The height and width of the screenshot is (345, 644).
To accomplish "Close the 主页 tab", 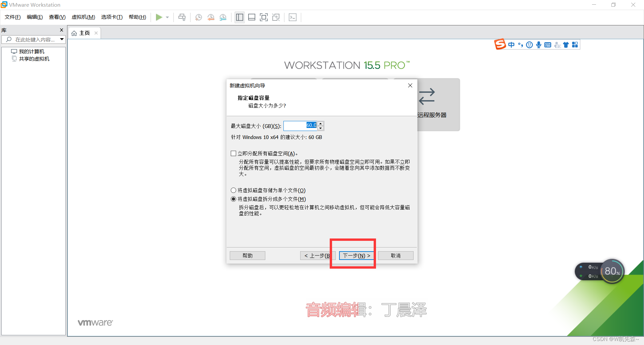I will (x=96, y=33).
